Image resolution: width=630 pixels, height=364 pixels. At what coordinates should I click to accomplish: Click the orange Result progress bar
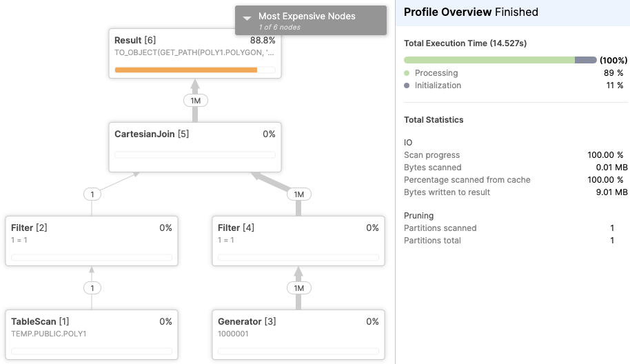click(186, 70)
